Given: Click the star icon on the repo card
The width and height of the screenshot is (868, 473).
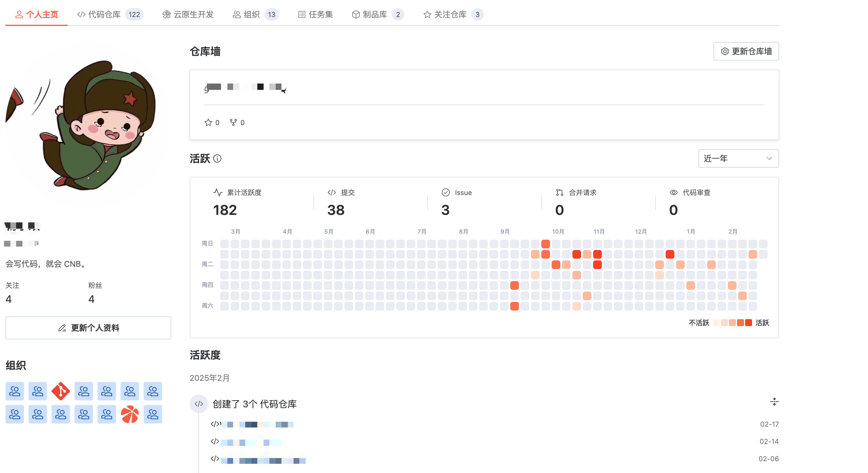Looking at the screenshot, I should (208, 122).
